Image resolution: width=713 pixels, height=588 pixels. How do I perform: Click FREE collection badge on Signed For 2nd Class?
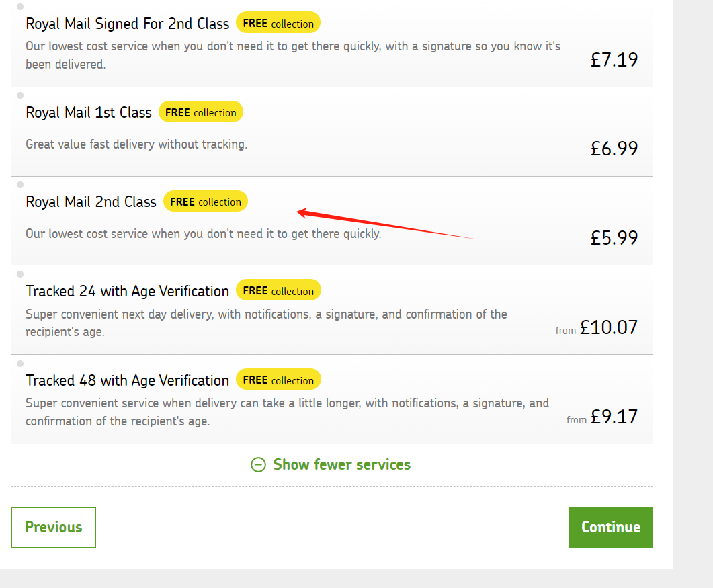pos(278,23)
